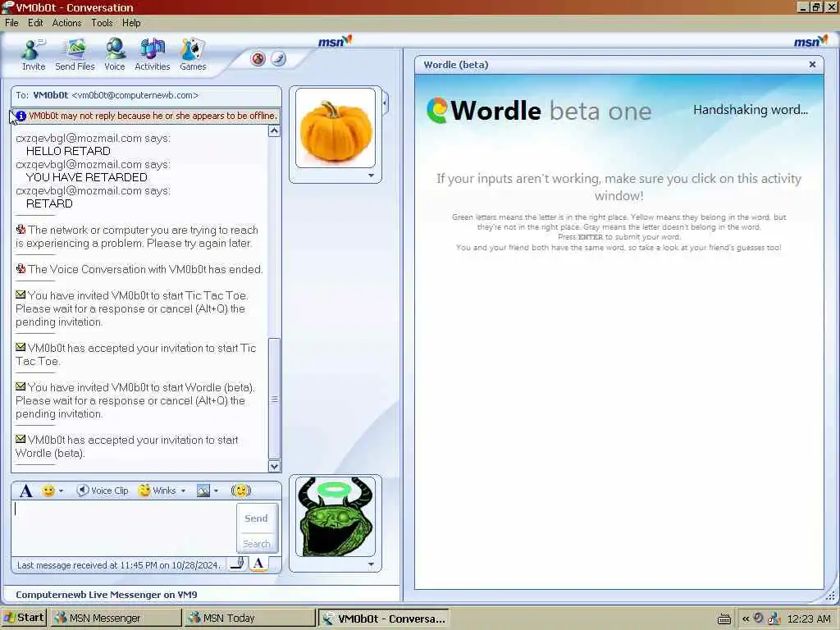Collapse the display picture side panel arrow

tap(386, 103)
